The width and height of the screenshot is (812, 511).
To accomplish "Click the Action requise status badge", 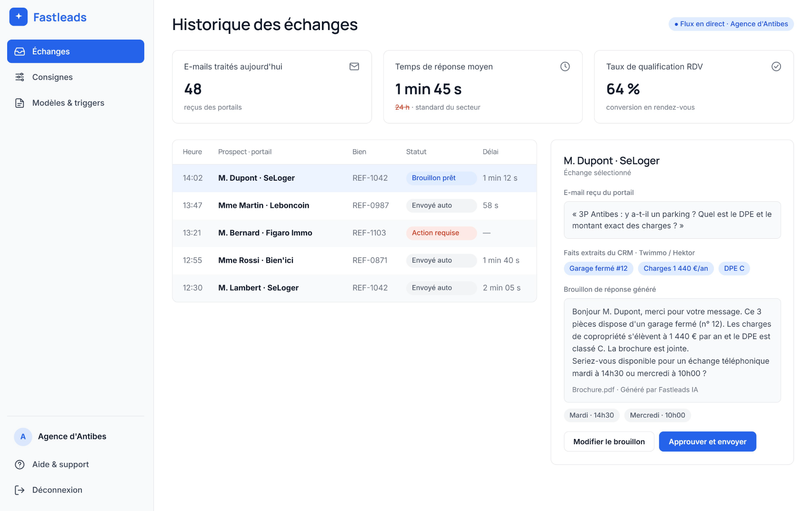I will pos(441,233).
